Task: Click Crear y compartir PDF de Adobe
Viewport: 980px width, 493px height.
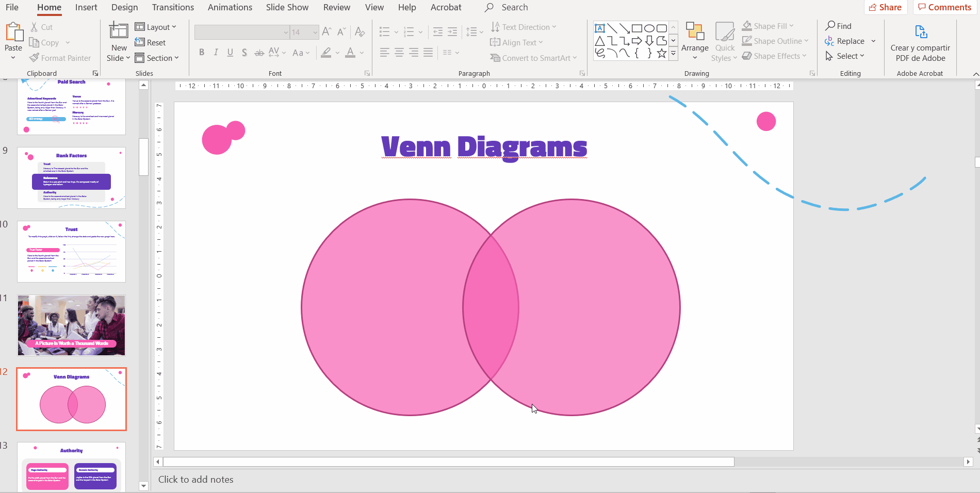Action: click(920, 43)
